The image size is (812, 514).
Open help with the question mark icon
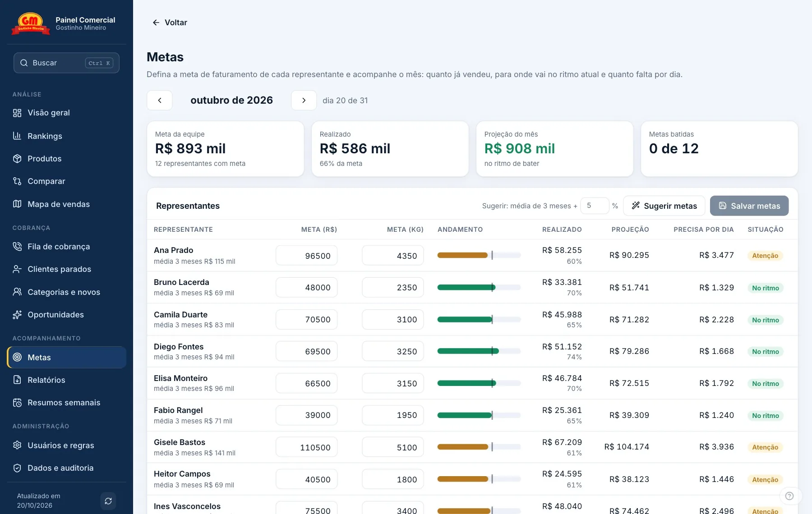coord(789,496)
